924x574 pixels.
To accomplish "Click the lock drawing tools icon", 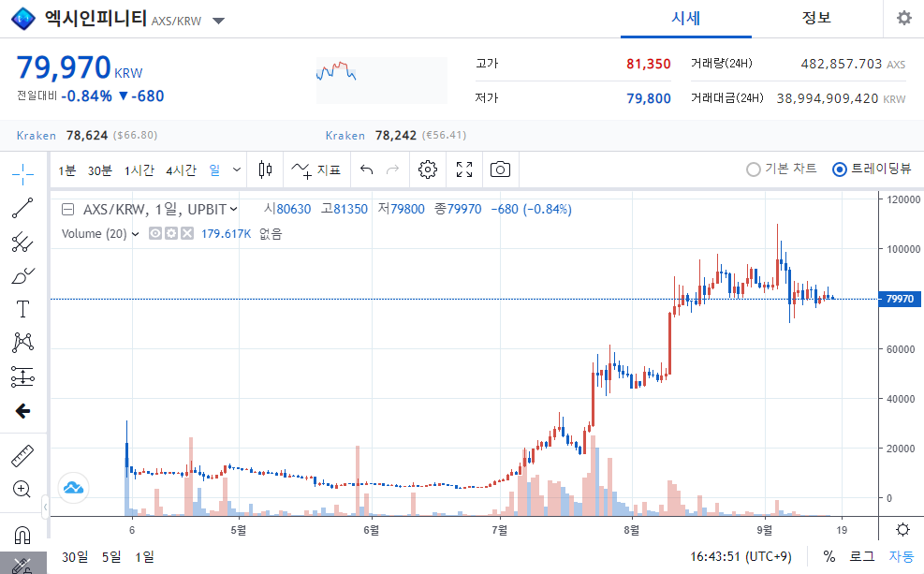I will point(22,565).
